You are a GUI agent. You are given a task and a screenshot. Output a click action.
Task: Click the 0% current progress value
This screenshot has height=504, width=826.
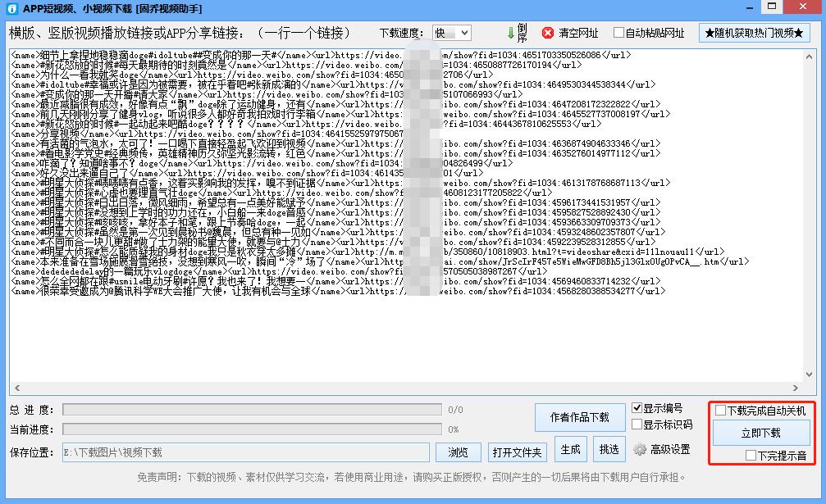[x=453, y=429]
